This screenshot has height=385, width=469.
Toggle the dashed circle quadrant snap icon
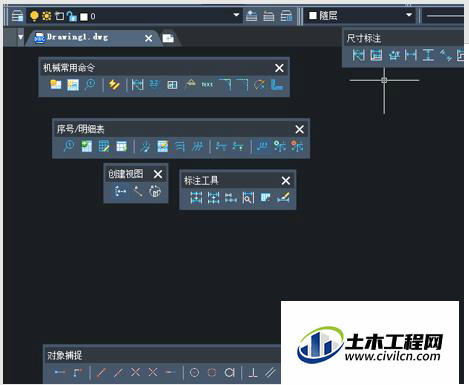coord(212,372)
